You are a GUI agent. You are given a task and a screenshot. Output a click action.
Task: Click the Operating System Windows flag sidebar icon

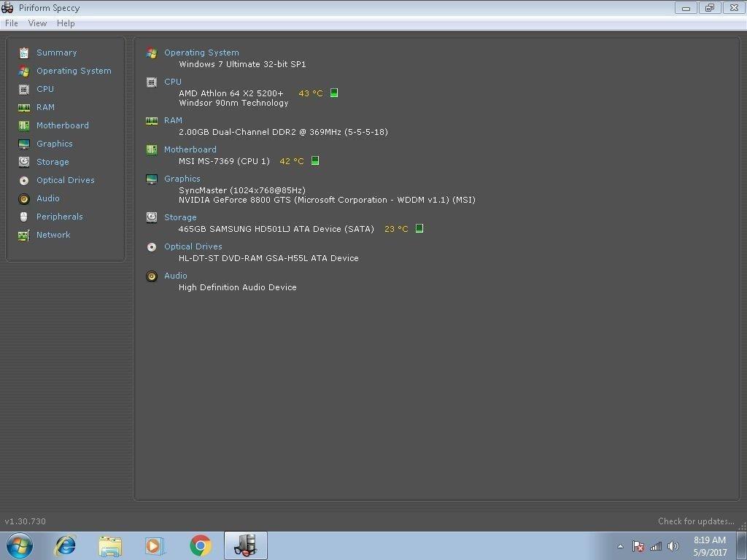(24, 71)
